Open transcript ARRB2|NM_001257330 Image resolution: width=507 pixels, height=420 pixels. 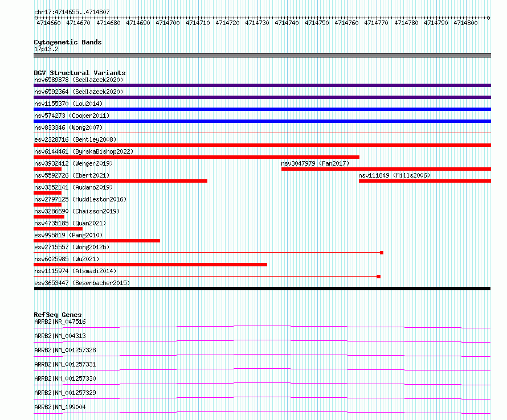click(65, 378)
